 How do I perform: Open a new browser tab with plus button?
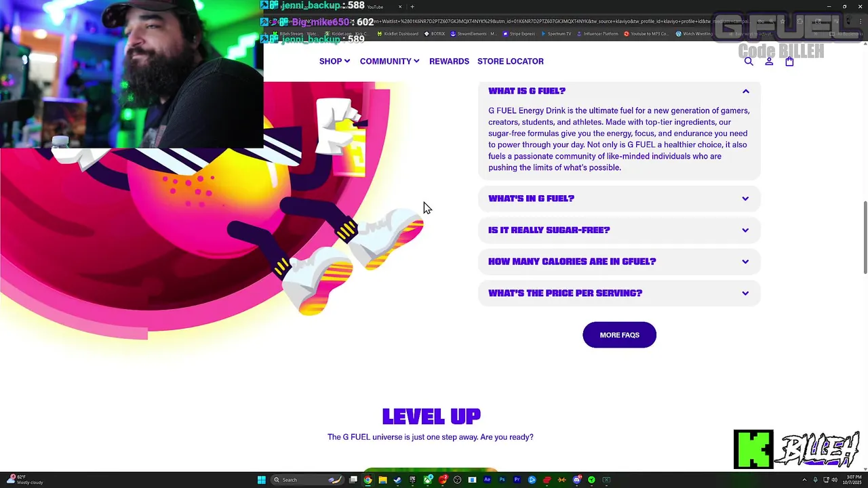[412, 7]
